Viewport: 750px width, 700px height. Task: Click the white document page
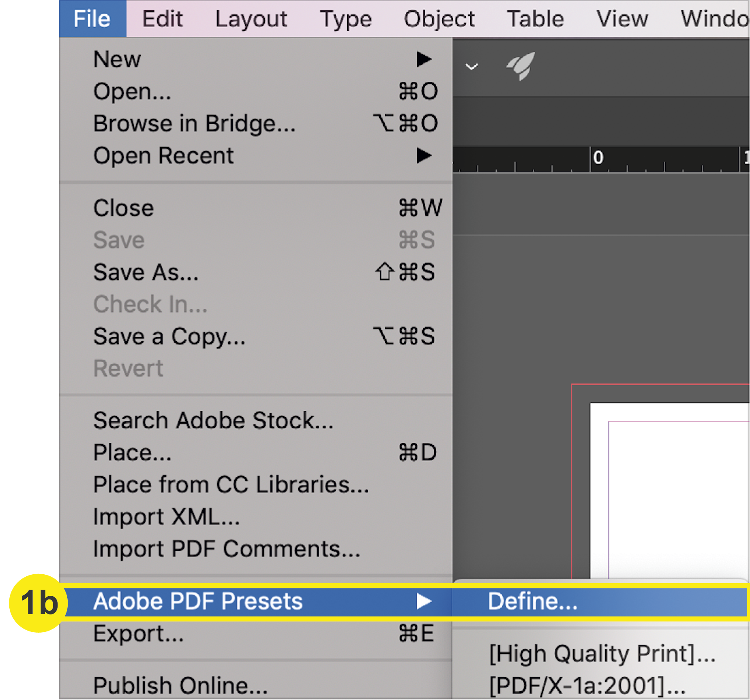point(669,491)
